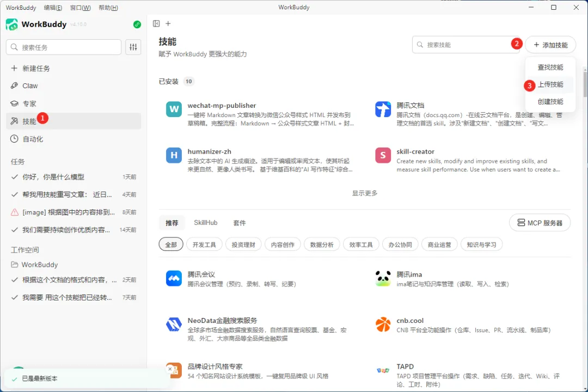The image size is (588, 392).
Task: Open task 根据这个文档的格式和内容
Action: (73, 280)
